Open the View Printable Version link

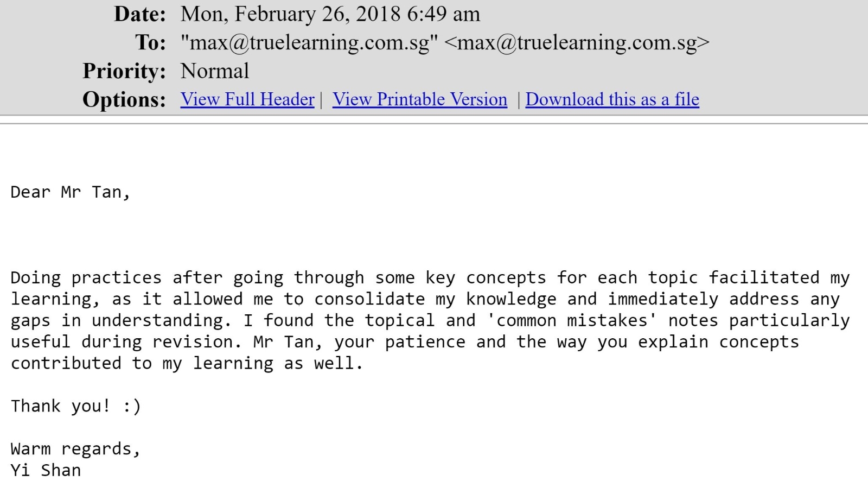(x=420, y=99)
